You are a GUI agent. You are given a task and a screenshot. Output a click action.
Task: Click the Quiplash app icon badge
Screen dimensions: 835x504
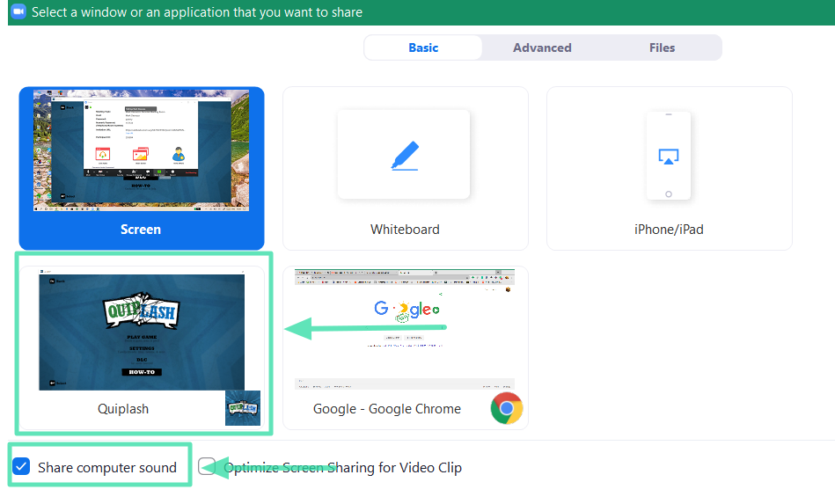pos(243,407)
